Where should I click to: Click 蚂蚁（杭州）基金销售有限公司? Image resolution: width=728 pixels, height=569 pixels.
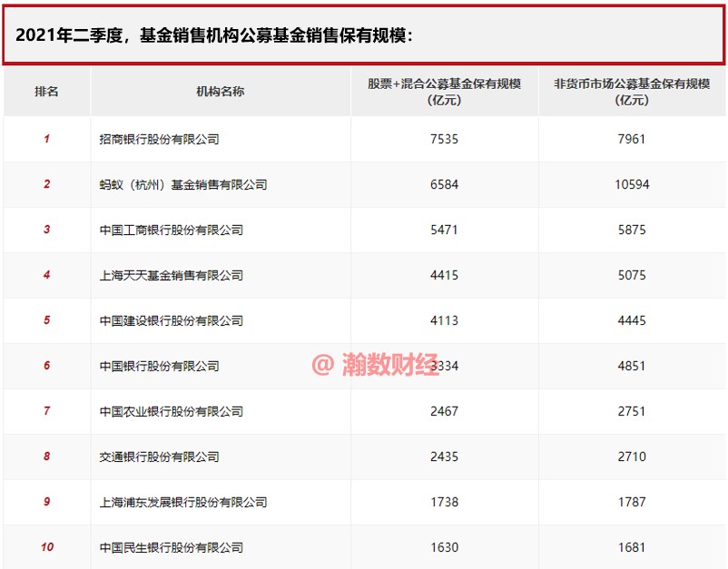pyautogui.click(x=177, y=184)
